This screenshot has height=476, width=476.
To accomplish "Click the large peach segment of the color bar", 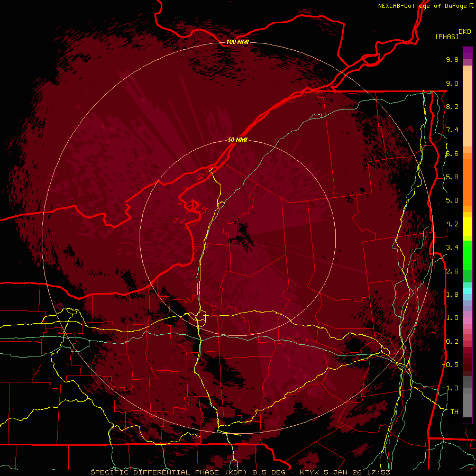I will point(467,108).
